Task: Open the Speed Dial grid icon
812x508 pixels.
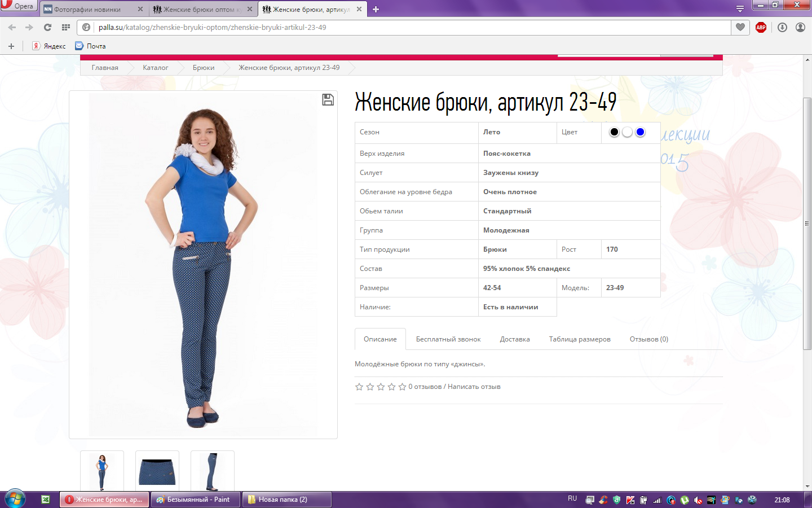Action: coord(66,27)
